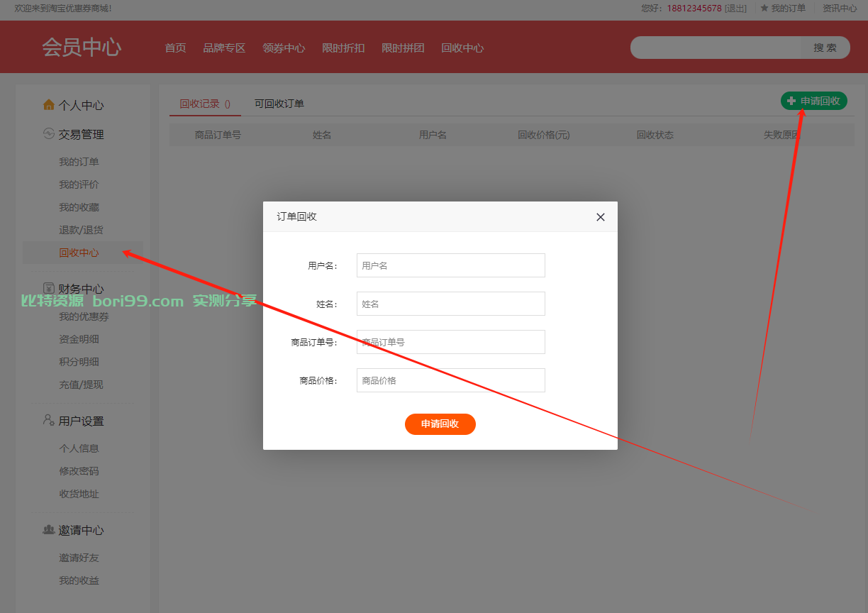Open 我的订单 link in top bar
The width and height of the screenshot is (868, 613).
point(789,9)
